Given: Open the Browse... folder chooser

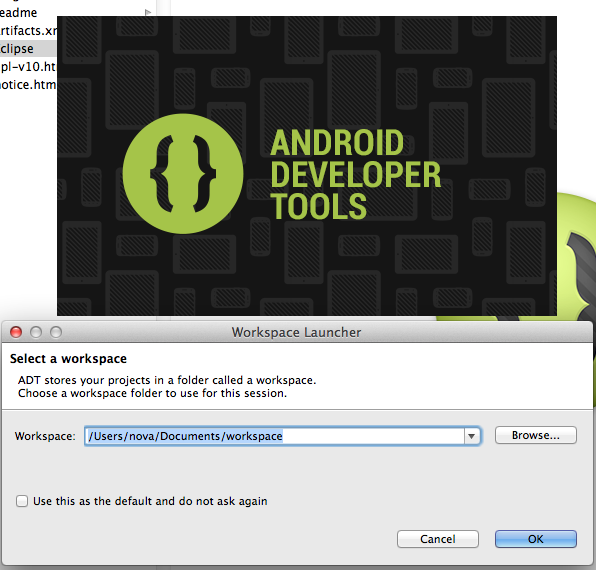Looking at the screenshot, I should coord(536,435).
